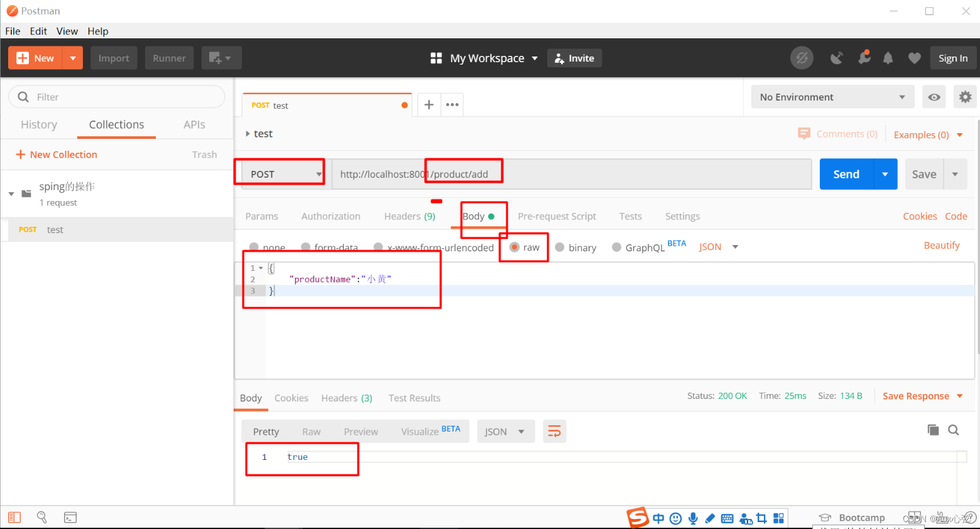Select the raw body type radio button
The width and height of the screenshot is (980, 529).
point(516,247)
